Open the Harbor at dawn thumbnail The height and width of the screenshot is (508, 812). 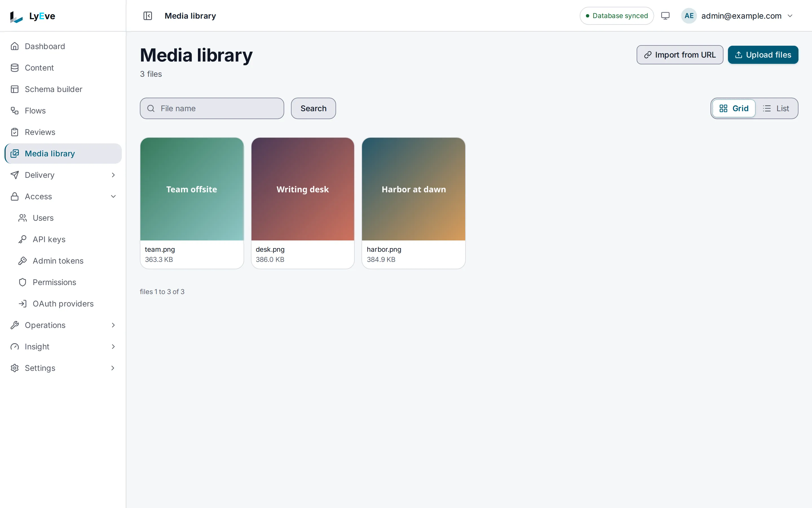click(x=414, y=189)
